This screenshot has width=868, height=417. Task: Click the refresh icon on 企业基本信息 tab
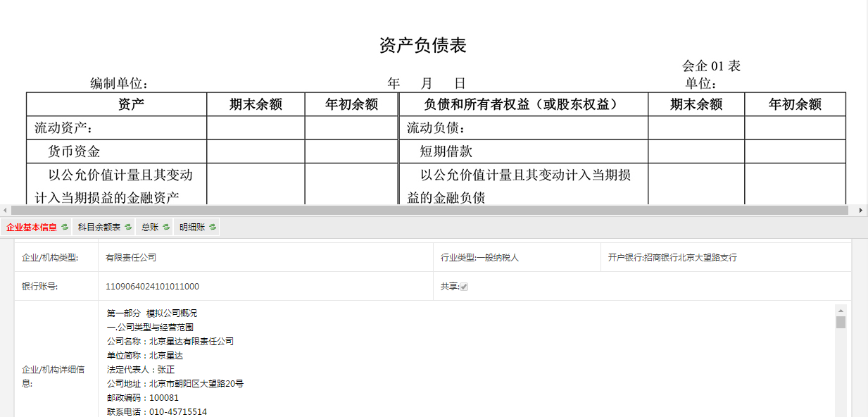[65, 228]
